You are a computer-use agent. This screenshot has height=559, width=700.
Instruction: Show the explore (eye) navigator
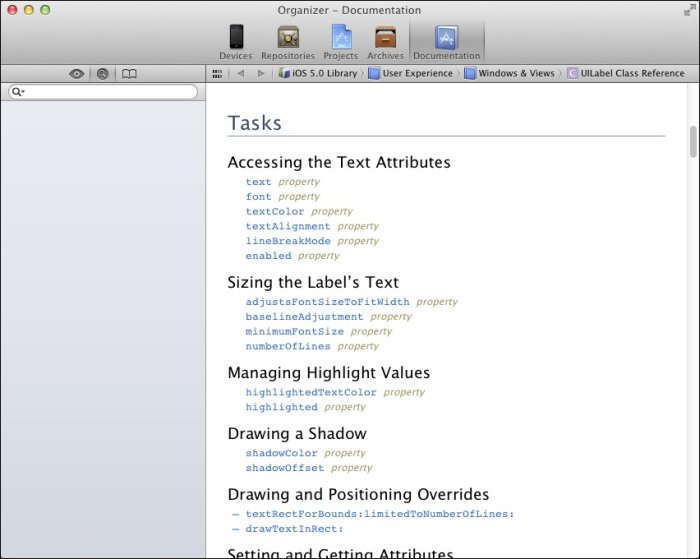77,74
